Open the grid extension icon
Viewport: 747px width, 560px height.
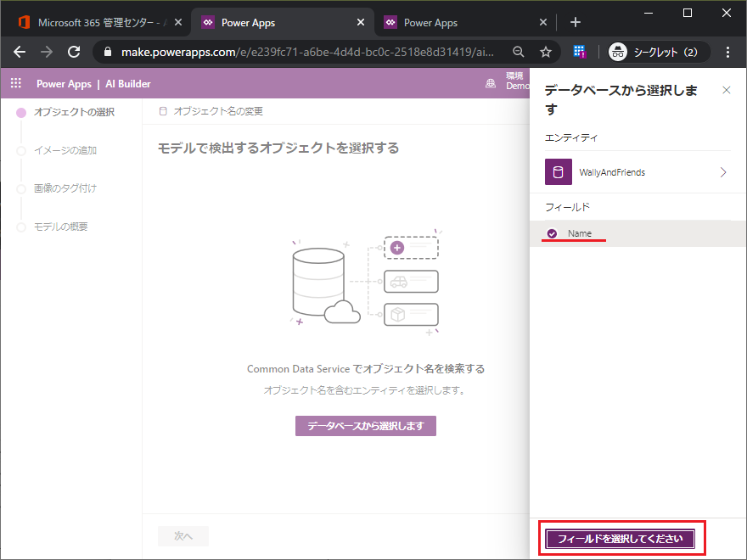click(x=579, y=52)
